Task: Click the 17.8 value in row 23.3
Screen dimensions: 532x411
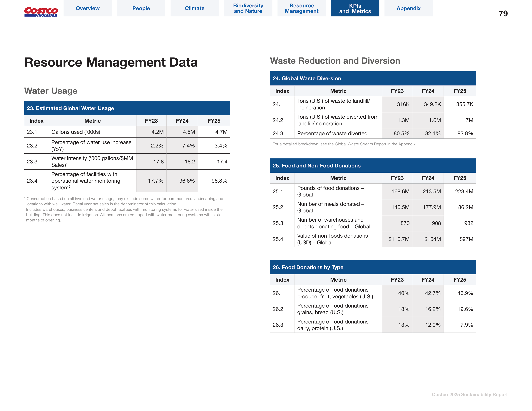Action: [x=158, y=162]
